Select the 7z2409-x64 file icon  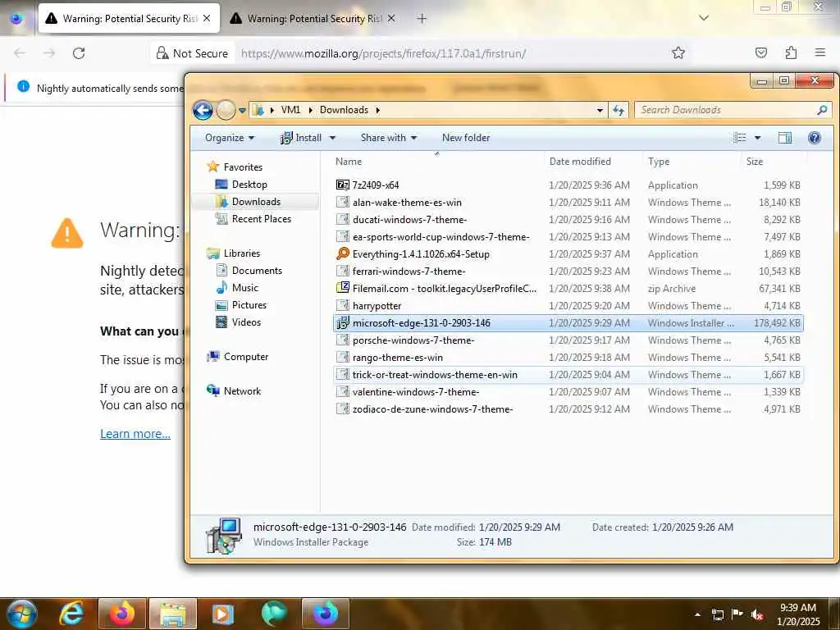[x=342, y=185]
